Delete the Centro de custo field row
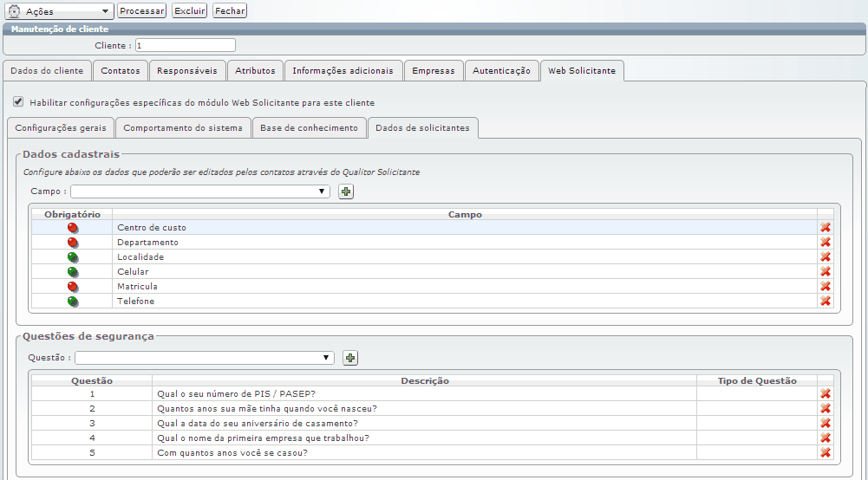 pos(825,228)
